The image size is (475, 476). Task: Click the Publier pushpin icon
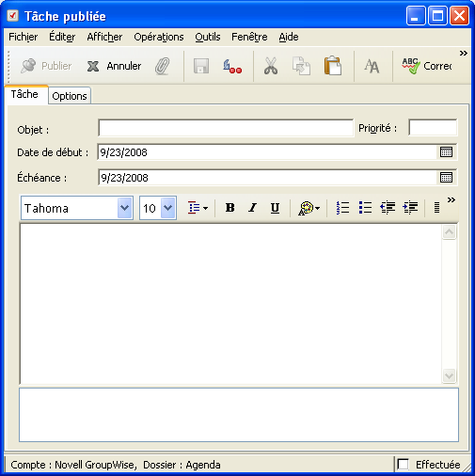(28, 66)
